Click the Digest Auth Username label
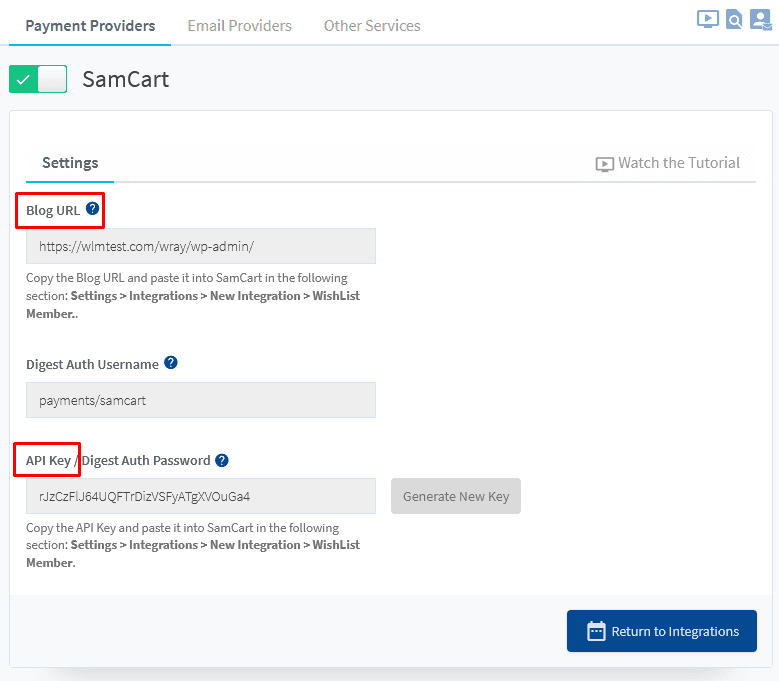779x681 pixels. click(x=92, y=365)
